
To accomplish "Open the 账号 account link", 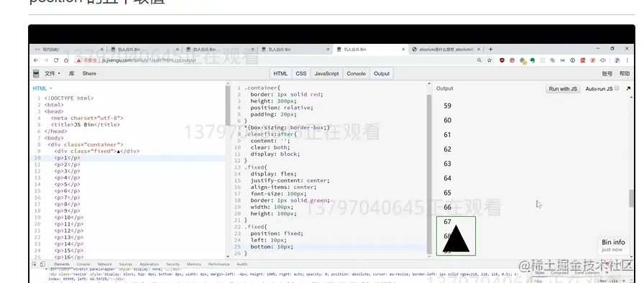I will 607,74.
